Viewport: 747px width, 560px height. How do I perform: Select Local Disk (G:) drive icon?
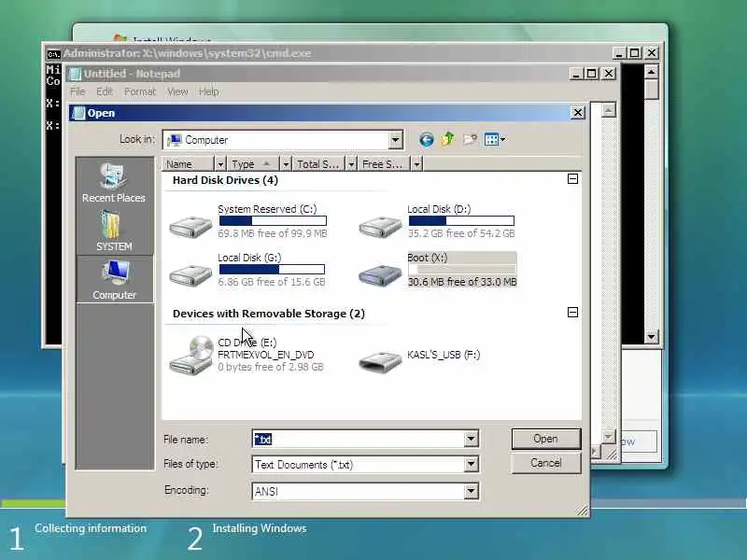tap(190, 274)
